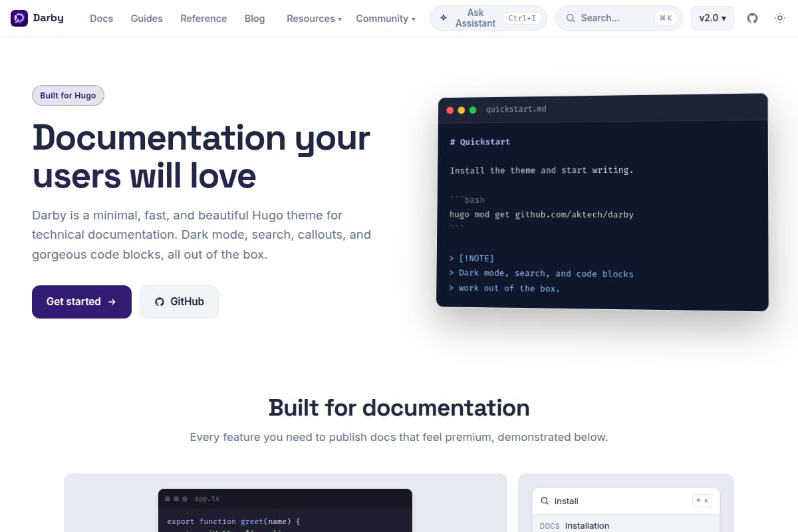Click the install search box in demo card

pyautogui.click(x=626, y=501)
